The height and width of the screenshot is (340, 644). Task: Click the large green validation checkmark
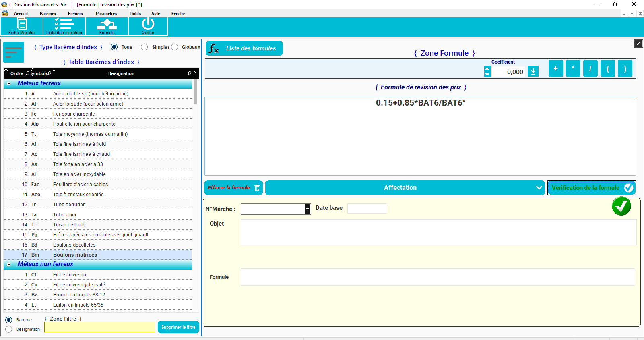[x=621, y=206]
